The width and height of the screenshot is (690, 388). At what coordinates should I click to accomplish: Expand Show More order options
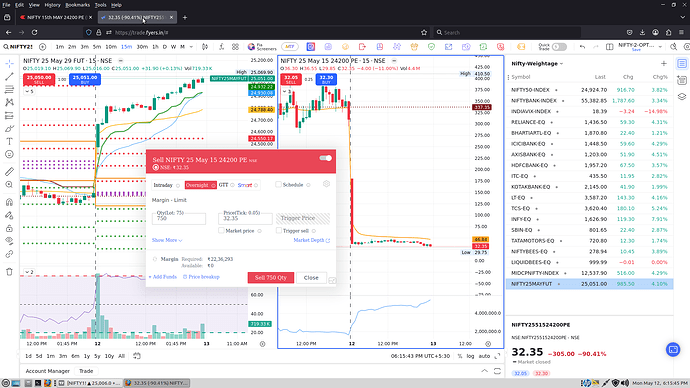(x=167, y=240)
